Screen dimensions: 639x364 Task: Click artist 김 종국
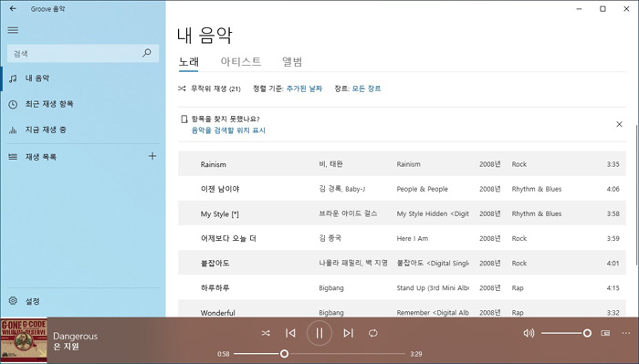click(x=330, y=239)
